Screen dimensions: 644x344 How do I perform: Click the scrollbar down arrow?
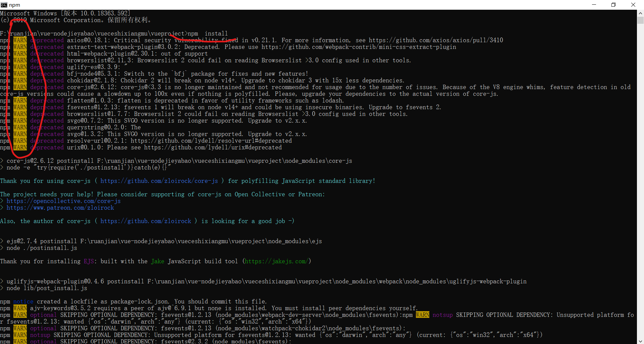pyautogui.click(x=640, y=341)
